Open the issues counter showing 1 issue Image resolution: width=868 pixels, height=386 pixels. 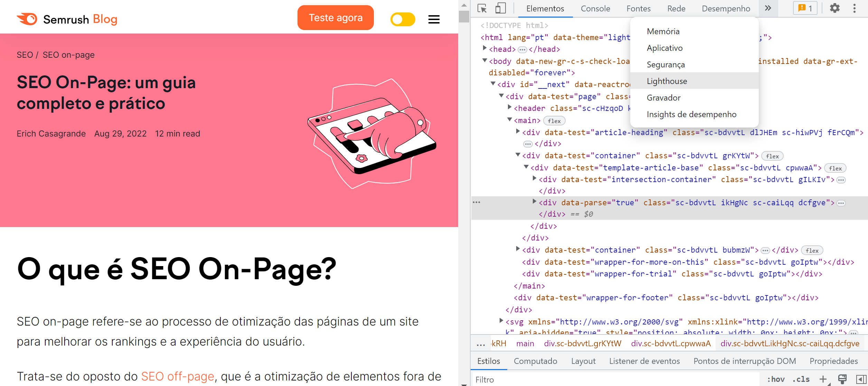[805, 8]
